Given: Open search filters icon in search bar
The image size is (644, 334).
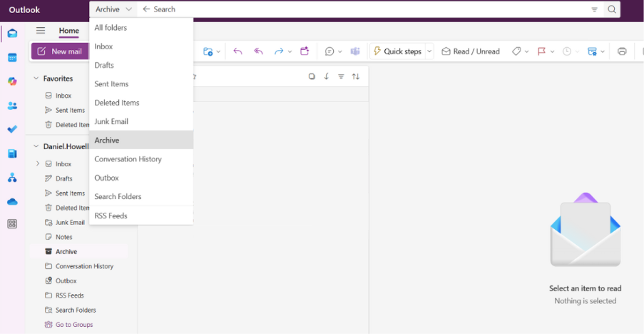Looking at the screenshot, I should pyautogui.click(x=594, y=9).
